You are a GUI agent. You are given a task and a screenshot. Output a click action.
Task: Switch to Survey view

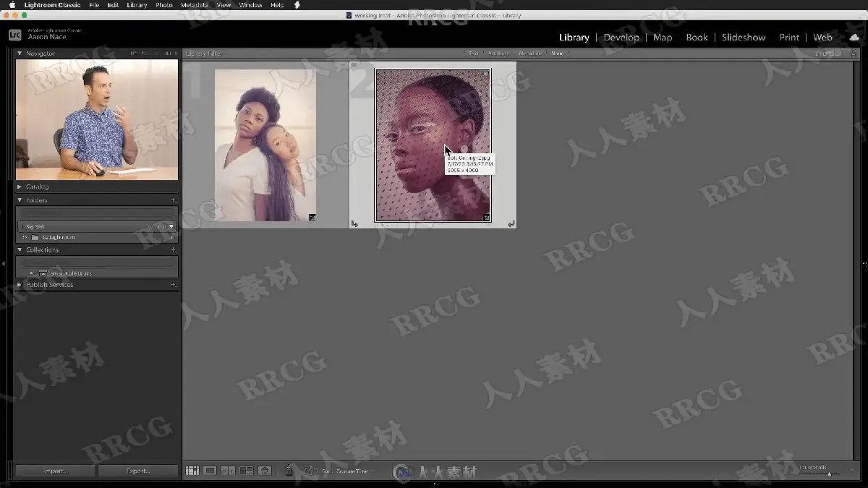point(247,471)
